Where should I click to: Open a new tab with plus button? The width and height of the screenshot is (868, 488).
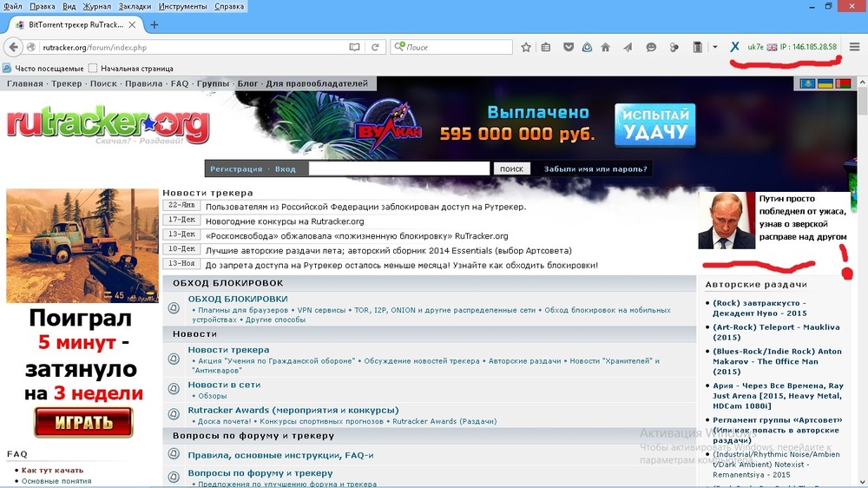click(x=155, y=24)
